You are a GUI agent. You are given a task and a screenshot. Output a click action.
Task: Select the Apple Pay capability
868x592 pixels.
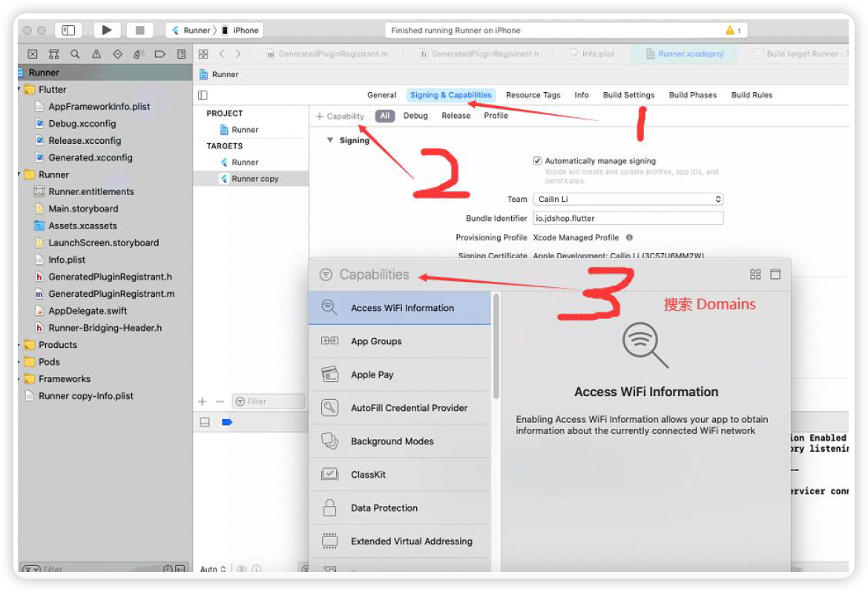point(372,375)
